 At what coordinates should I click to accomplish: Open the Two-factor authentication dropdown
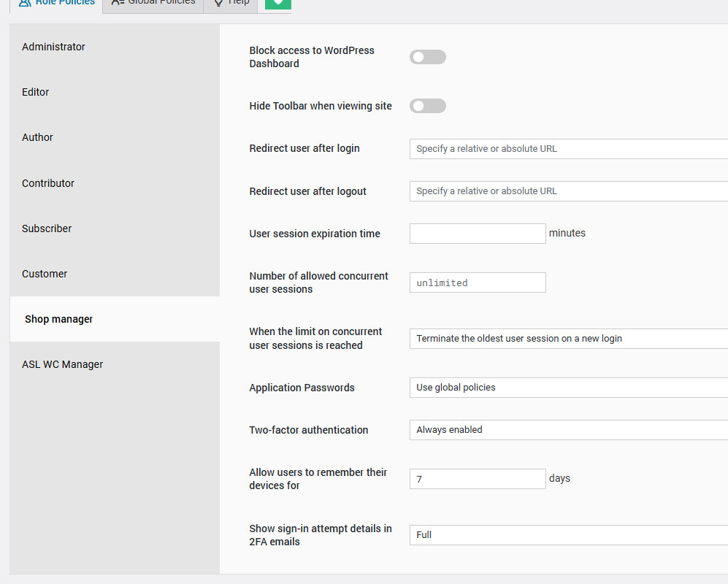click(568, 430)
